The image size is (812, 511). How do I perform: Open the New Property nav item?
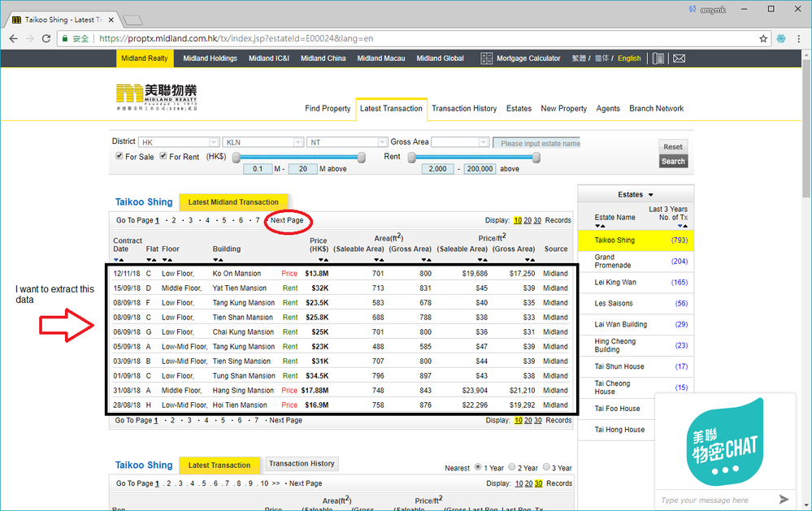click(x=564, y=109)
